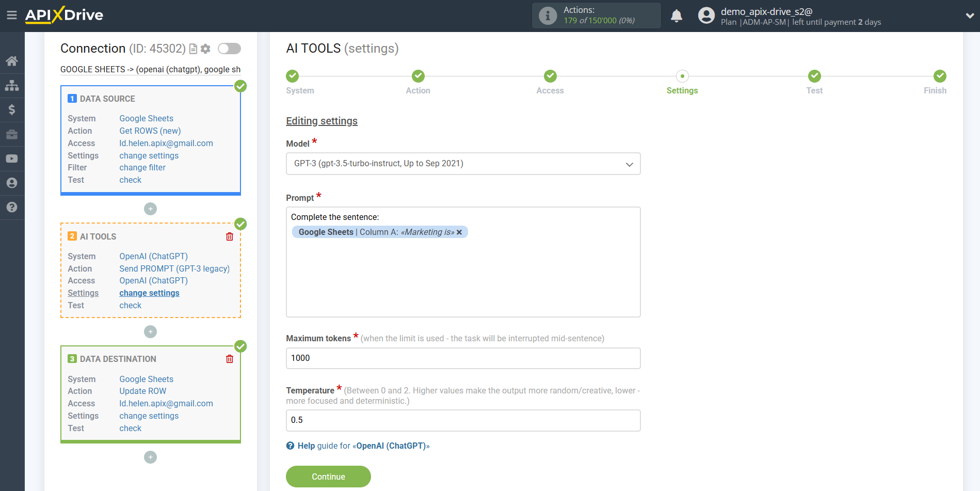Viewport: 980px width, 491px height.
Task: Open the briefcase icon in sidebar
Action: pos(12,134)
